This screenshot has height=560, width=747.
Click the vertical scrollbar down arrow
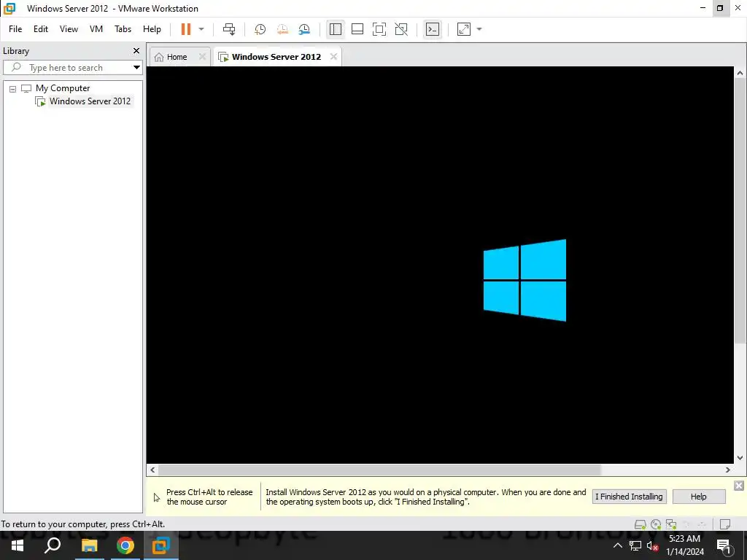coord(740,458)
